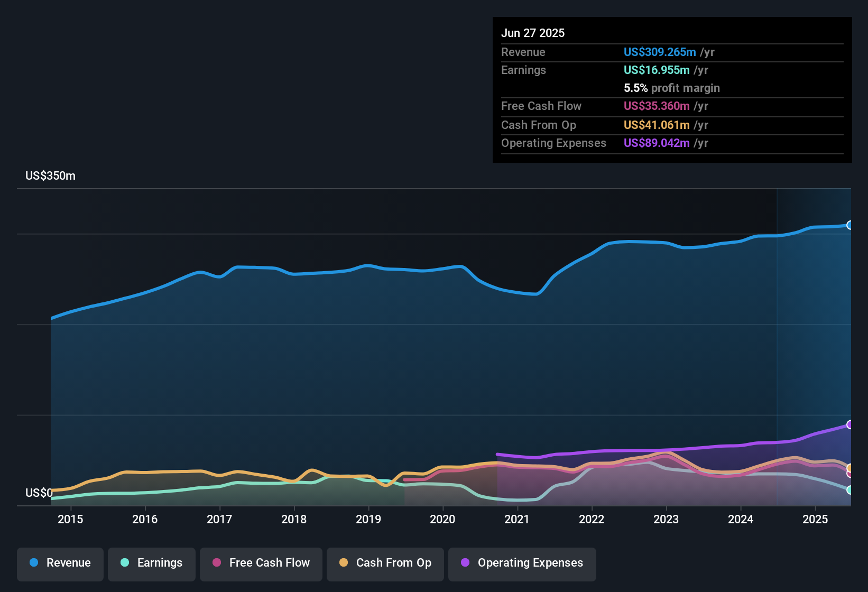Hide the Cash From Op series
Image resolution: width=868 pixels, height=592 pixels.
click(385, 564)
